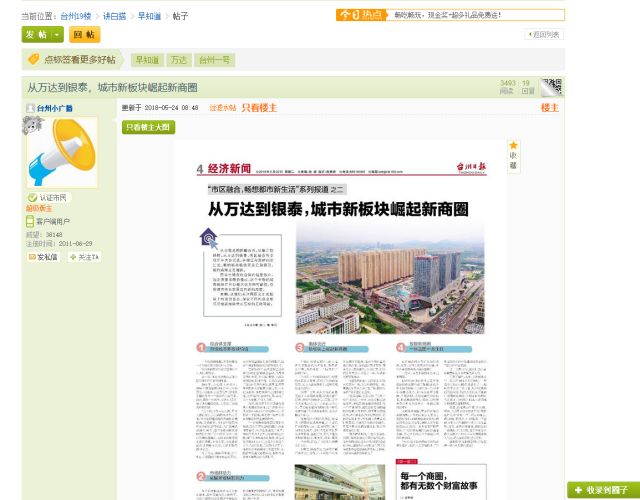Viewport: 640px width, 500px height.
Task: Filter posts with 只看楼主
Action: (259, 108)
